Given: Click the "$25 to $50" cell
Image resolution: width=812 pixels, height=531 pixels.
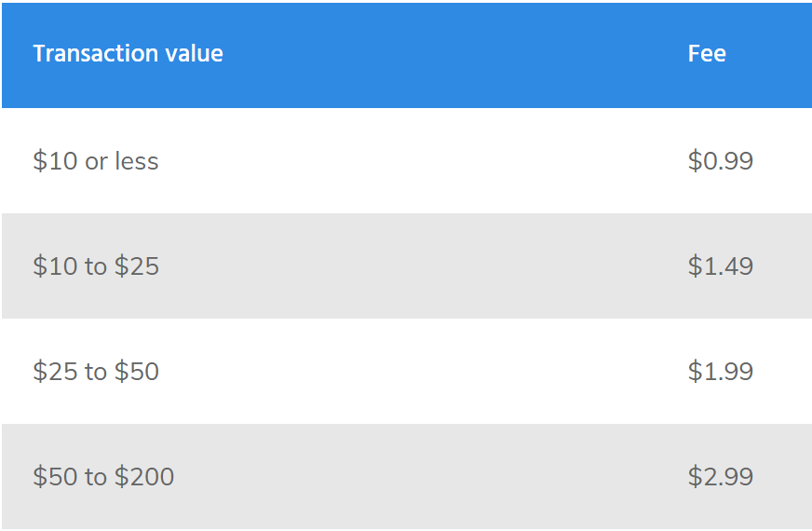Looking at the screenshot, I should (x=96, y=372).
